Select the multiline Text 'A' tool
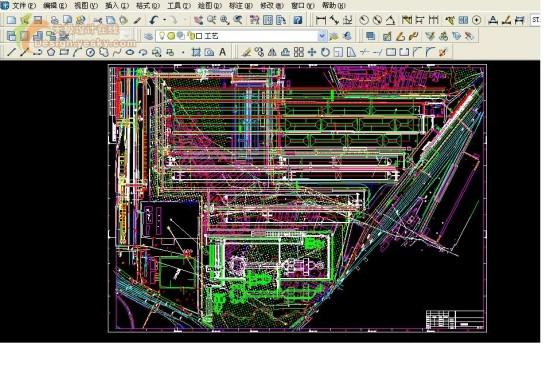This screenshot has width=550, height=385. point(222,52)
